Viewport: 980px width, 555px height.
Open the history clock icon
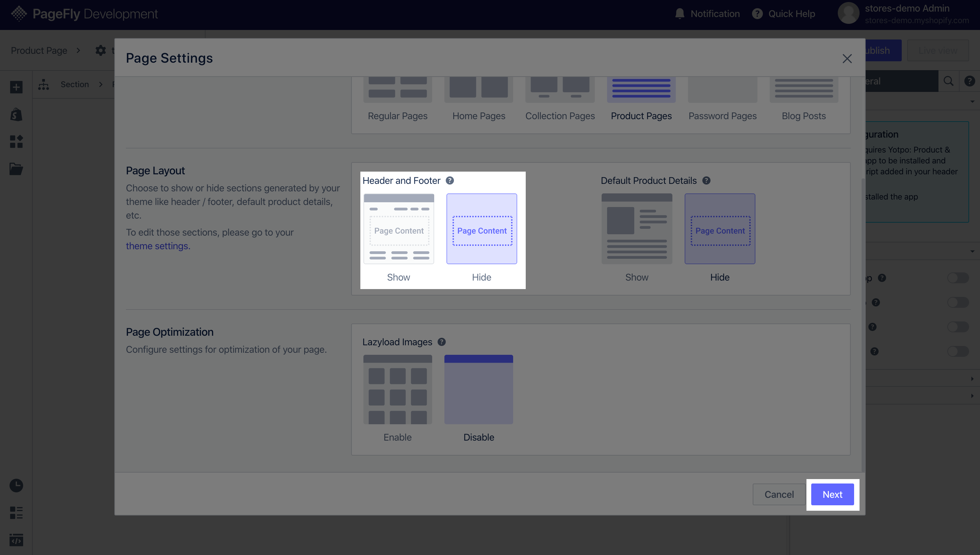pyautogui.click(x=16, y=485)
